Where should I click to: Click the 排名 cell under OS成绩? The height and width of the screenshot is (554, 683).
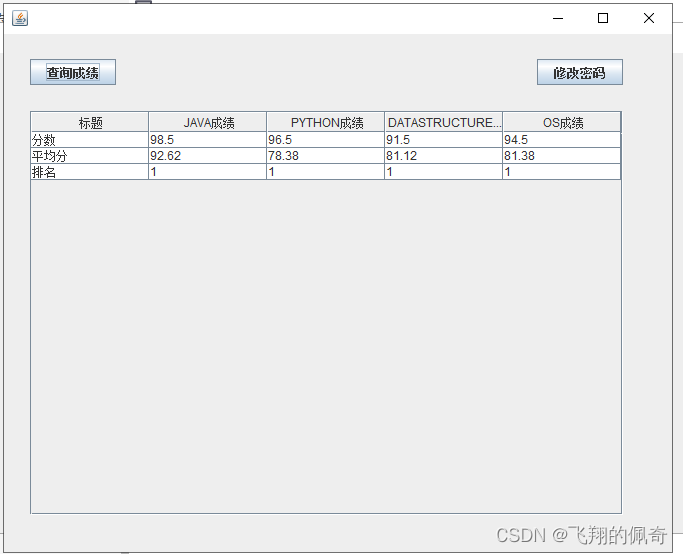pos(562,172)
